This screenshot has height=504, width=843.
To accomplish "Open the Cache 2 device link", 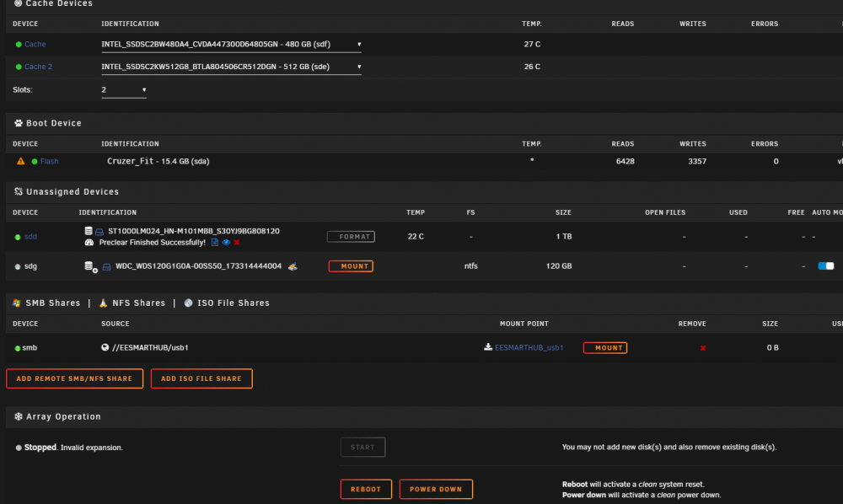I will 38,67.
